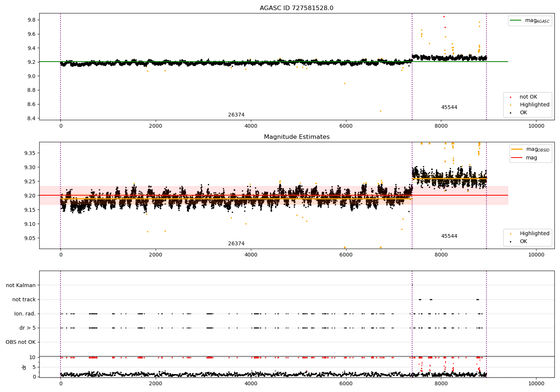Screen dimensions: 560x392
Task: Click the "9.0" y-tick in the top plot
Action: click(x=32, y=76)
